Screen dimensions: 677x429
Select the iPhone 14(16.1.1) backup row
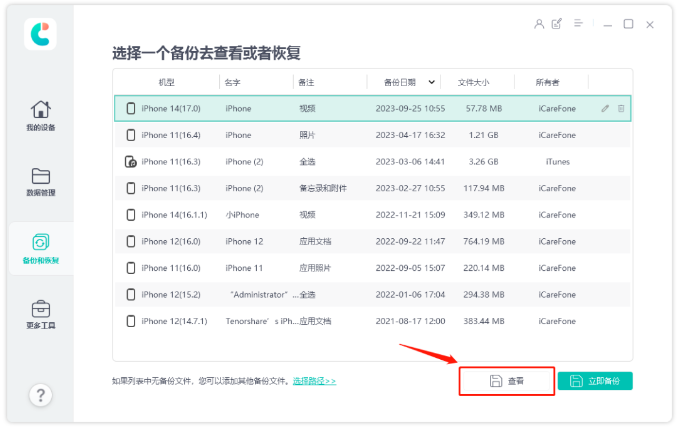[x=372, y=215]
